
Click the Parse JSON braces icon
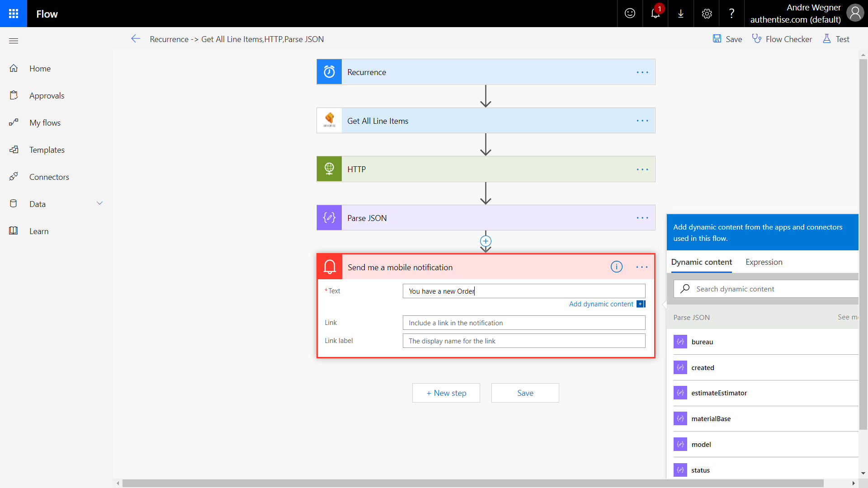(329, 218)
